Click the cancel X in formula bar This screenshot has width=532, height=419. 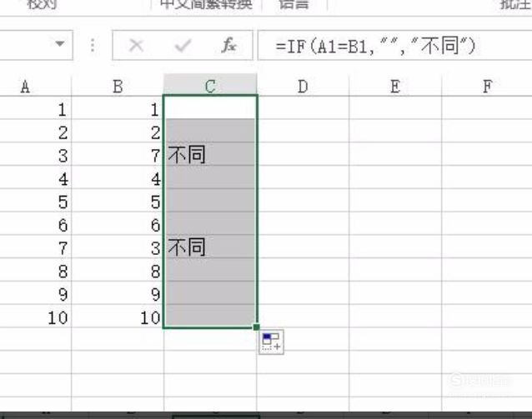point(137,46)
